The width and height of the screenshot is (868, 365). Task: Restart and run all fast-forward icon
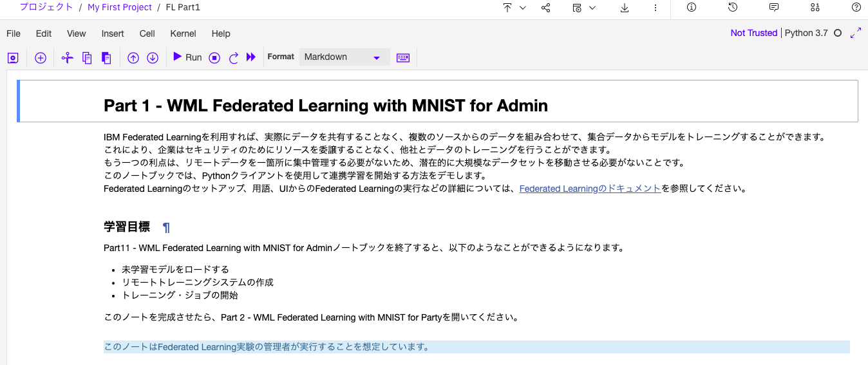pos(251,57)
